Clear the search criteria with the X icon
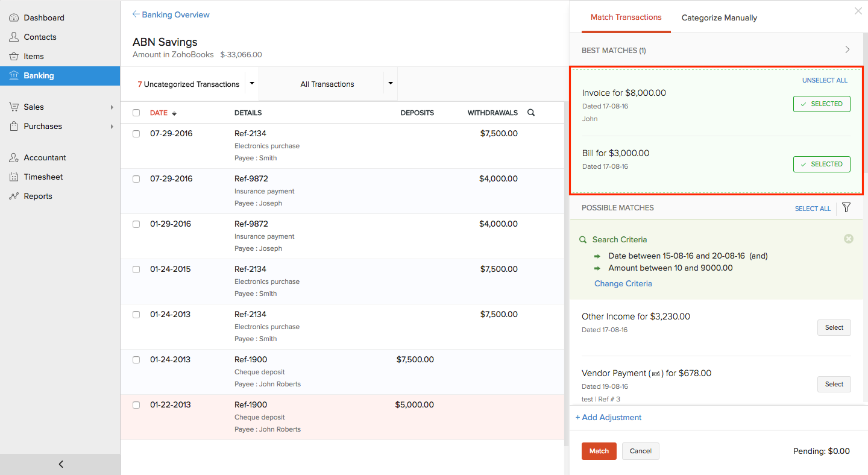Image resolution: width=868 pixels, height=475 pixels. coord(849,239)
